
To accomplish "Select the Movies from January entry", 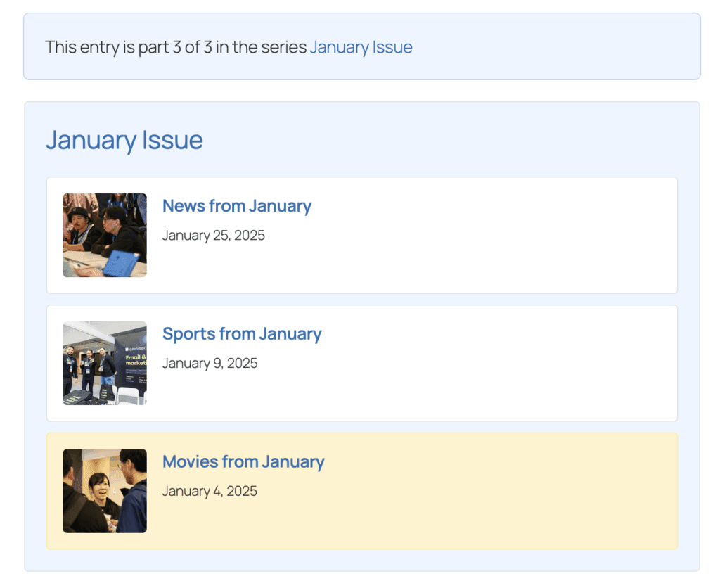I will (x=243, y=462).
